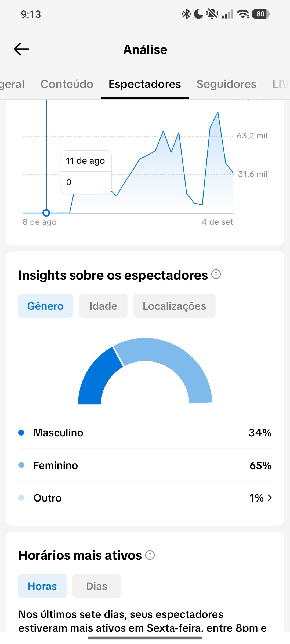This screenshot has height=644, width=290.
Task: Switch to the Seguidores tab
Action: point(226,84)
